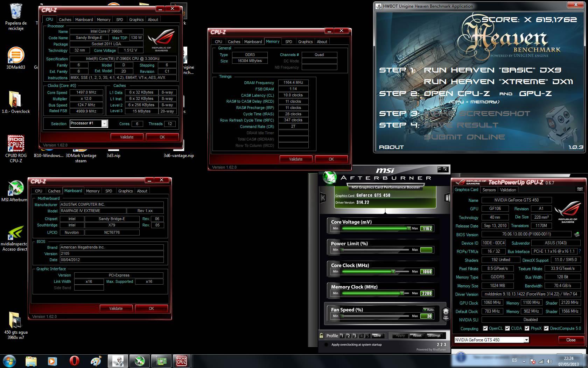Open Windows Explorer from taskbar

tap(31, 361)
